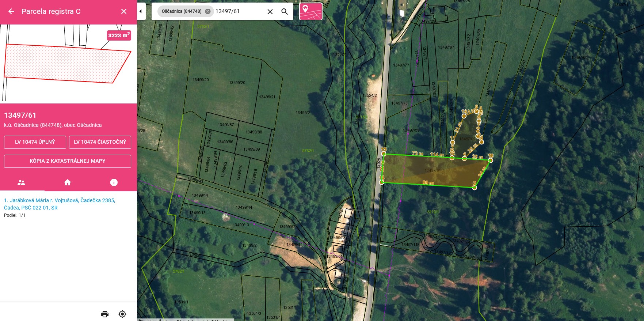Viewport: 644px width, 321px height.
Task: Switch to the buildings house tab
Action: (68, 182)
